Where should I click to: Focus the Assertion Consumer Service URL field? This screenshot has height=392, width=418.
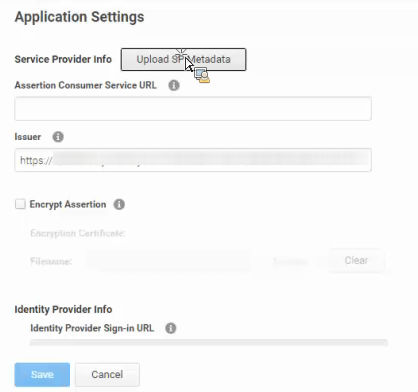[x=193, y=109]
